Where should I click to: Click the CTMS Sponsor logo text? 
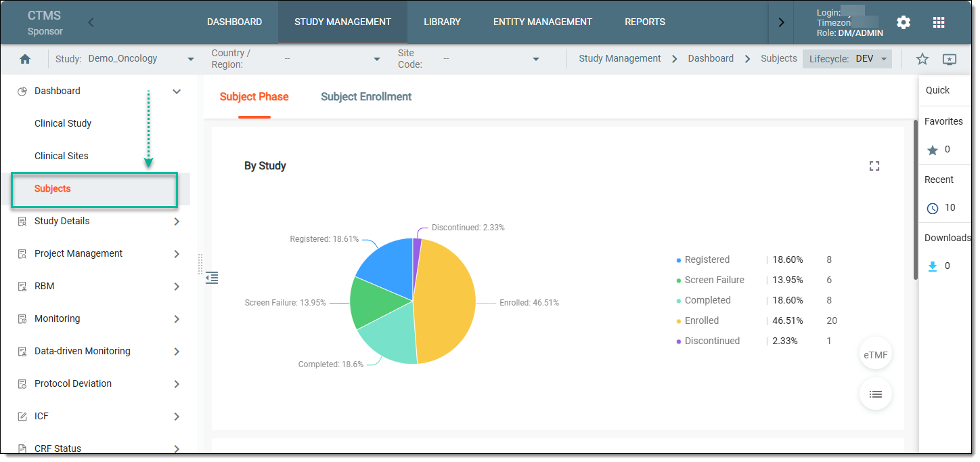tap(45, 22)
